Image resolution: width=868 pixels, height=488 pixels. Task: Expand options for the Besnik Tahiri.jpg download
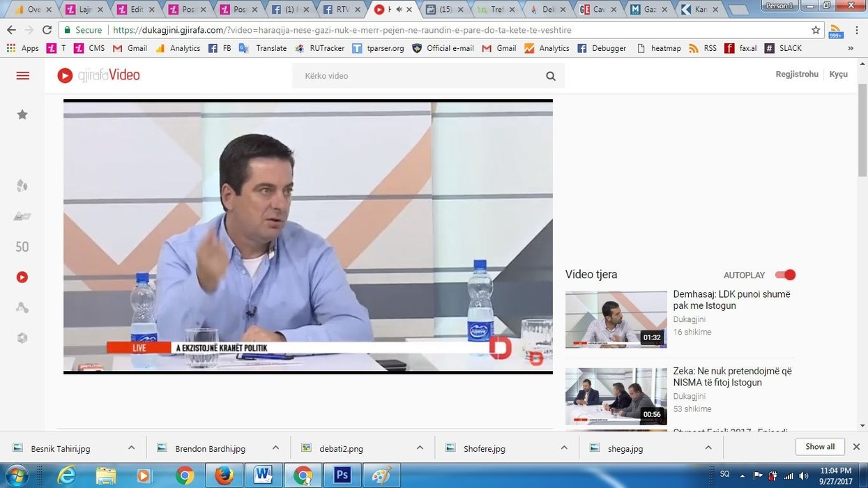[x=131, y=448]
